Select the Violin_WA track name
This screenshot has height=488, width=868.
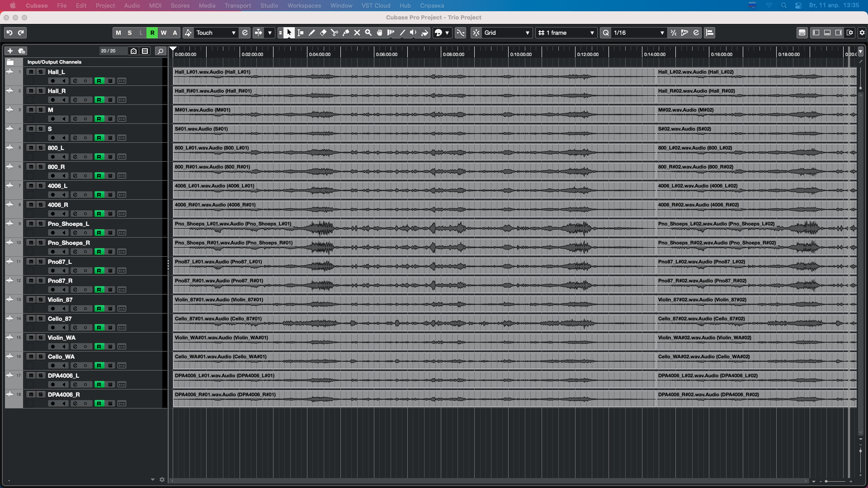(61, 338)
